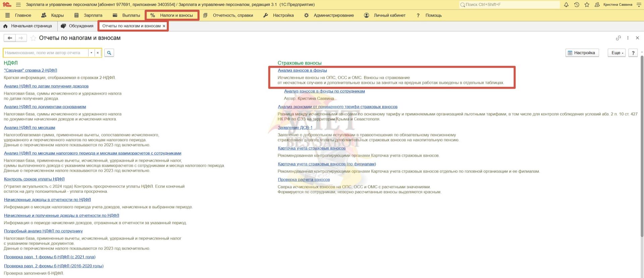Add report page to favorites star

[33, 38]
